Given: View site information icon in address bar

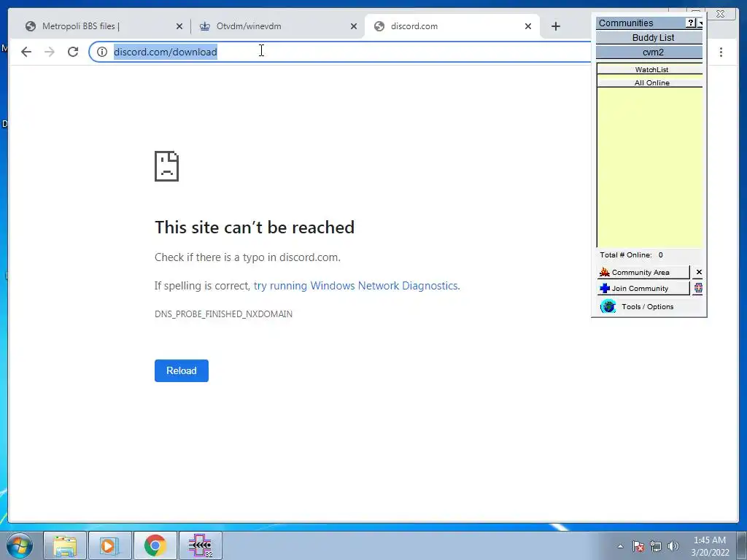Looking at the screenshot, I should click(x=102, y=52).
